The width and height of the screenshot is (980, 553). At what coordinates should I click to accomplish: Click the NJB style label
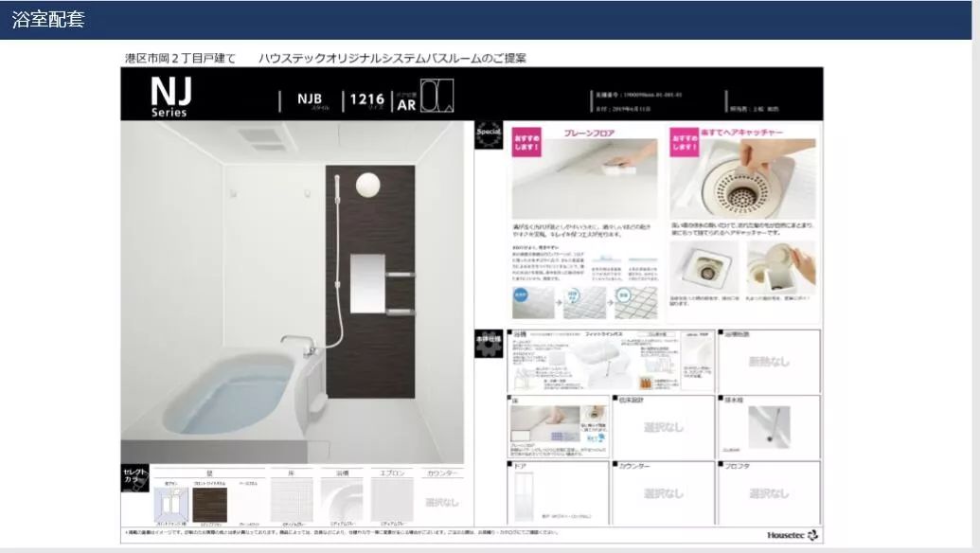[310, 98]
